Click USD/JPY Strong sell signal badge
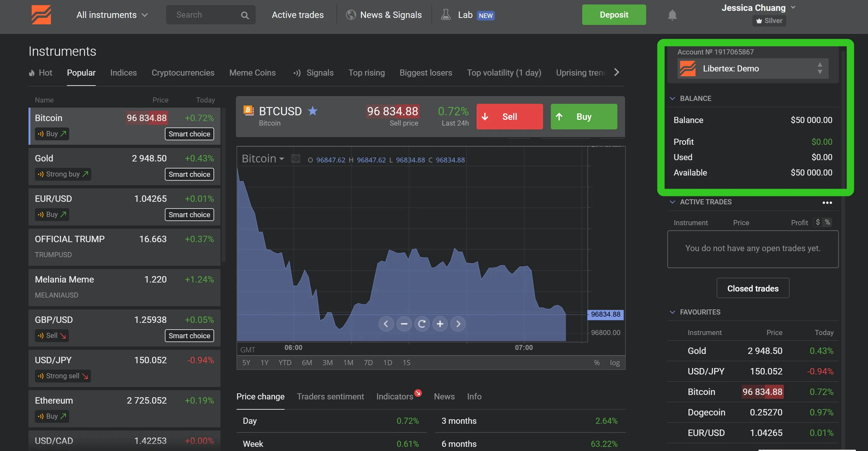Viewport: 868px width, 451px height. coord(63,376)
